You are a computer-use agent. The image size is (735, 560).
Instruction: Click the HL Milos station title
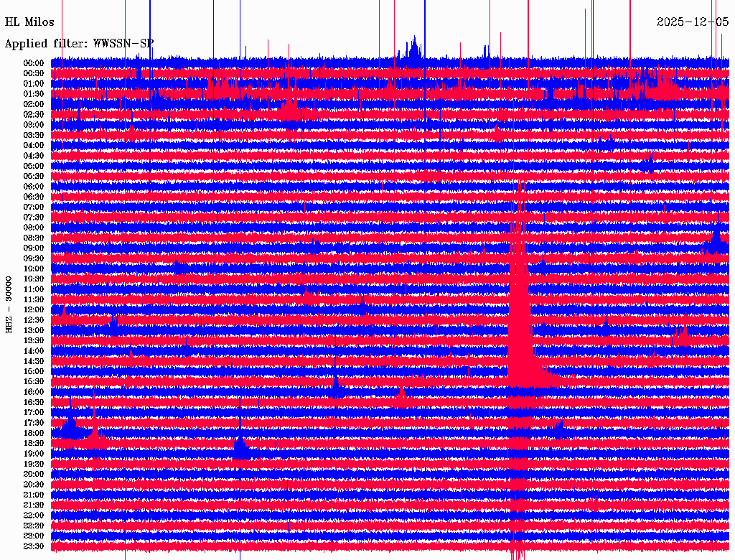click(x=29, y=22)
